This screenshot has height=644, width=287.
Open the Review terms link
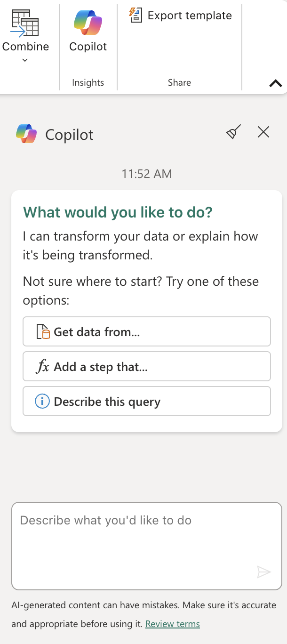(x=173, y=624)
